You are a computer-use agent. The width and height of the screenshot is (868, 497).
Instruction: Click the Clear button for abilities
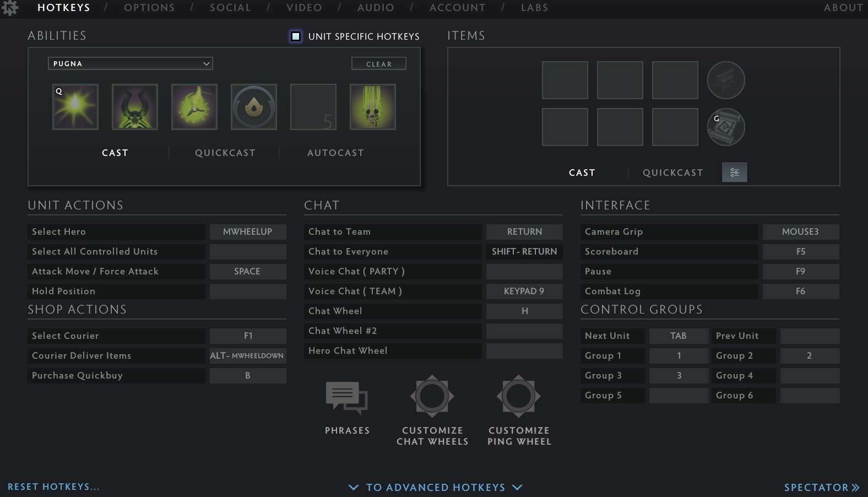(x=379, y=64)
